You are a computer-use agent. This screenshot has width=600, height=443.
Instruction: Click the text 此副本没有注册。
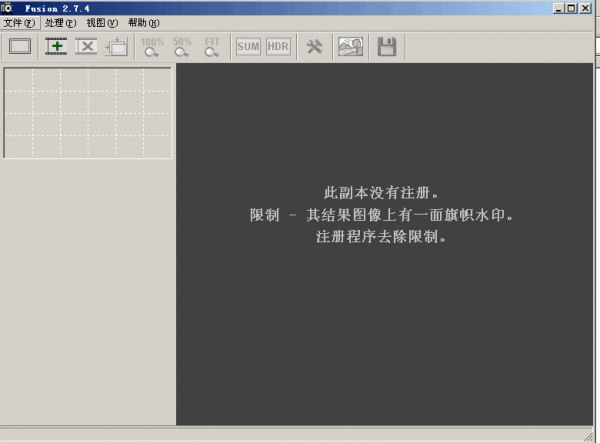(x=381, y=192)
